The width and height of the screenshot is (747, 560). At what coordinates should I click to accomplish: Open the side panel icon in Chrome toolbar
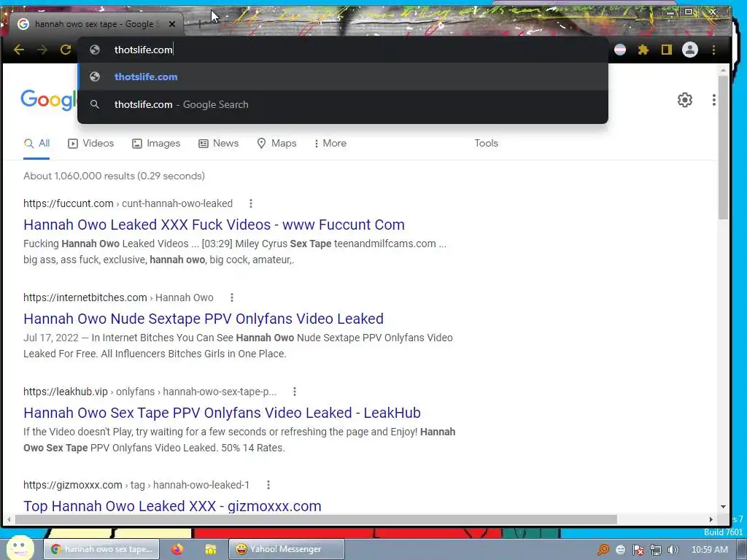click(667, 50)
